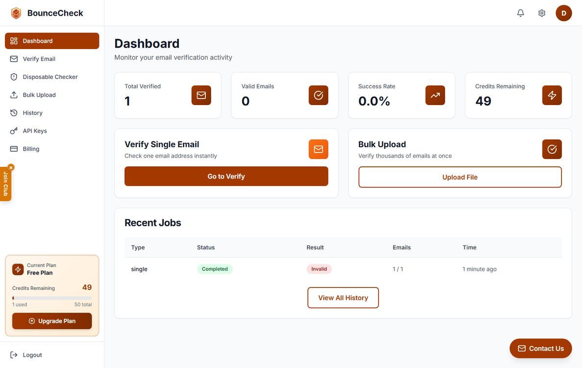The image size is (588, 368).
Task: Click the Disposable Checker shield icon
Action: 14,77
